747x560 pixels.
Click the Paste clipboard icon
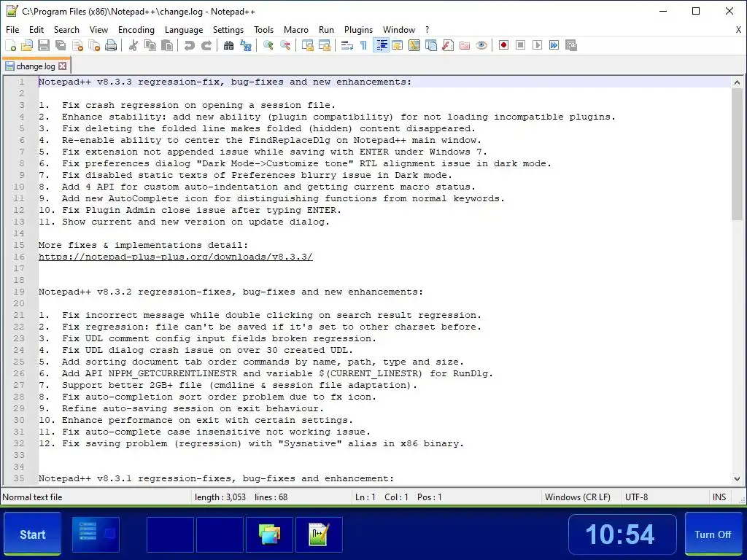coord(167,45)
